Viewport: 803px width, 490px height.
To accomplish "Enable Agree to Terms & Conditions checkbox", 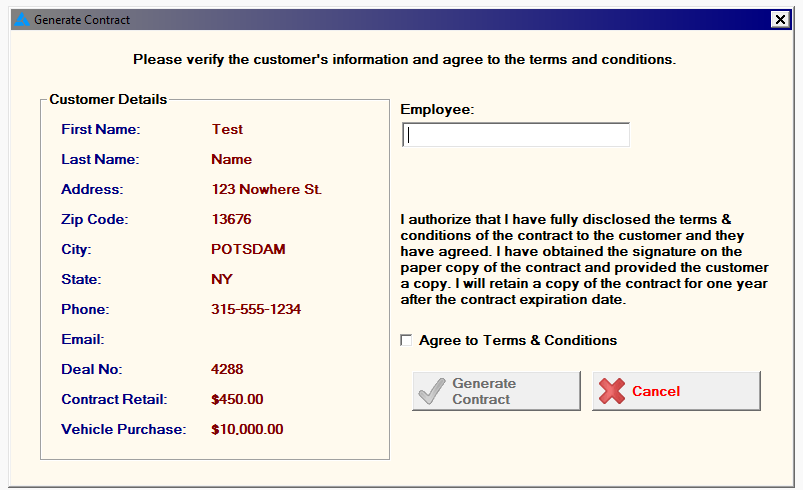I will (406, 340).
